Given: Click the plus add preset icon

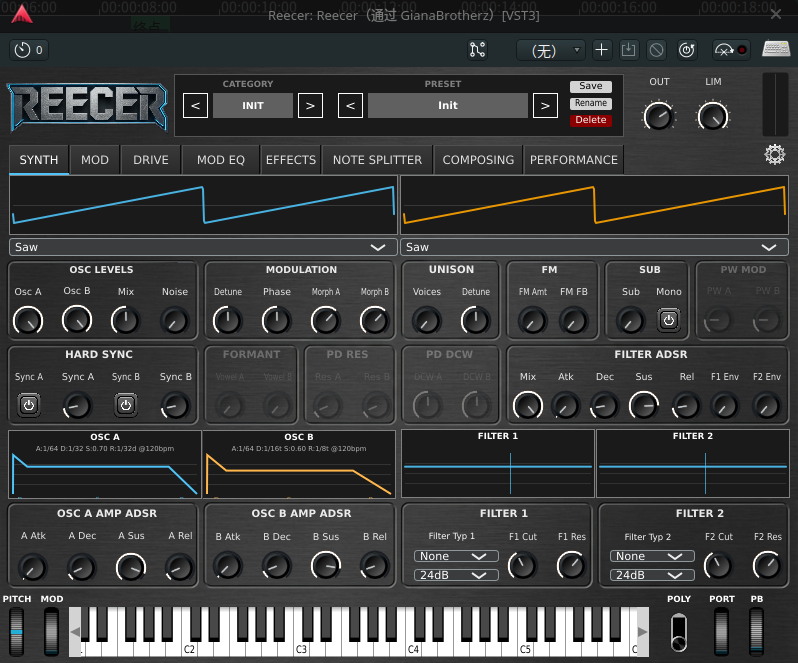Looking at the screenshot, I should pos(601,50).
